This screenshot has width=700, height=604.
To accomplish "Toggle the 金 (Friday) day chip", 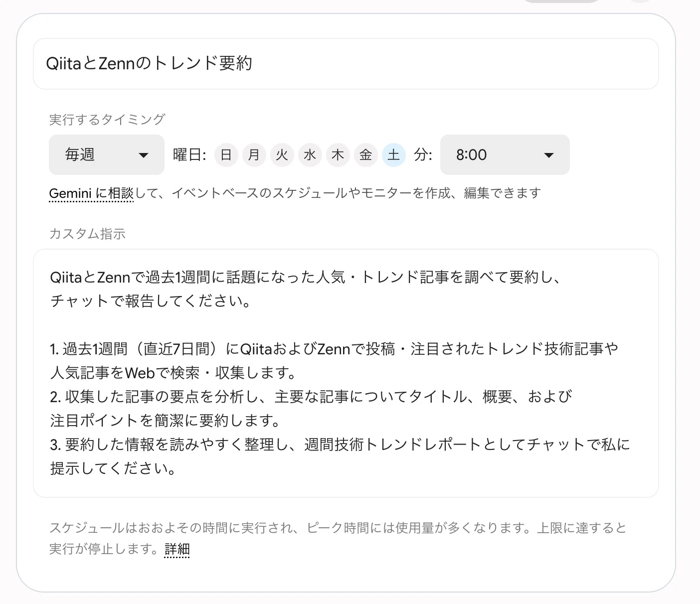I will 366,155.
